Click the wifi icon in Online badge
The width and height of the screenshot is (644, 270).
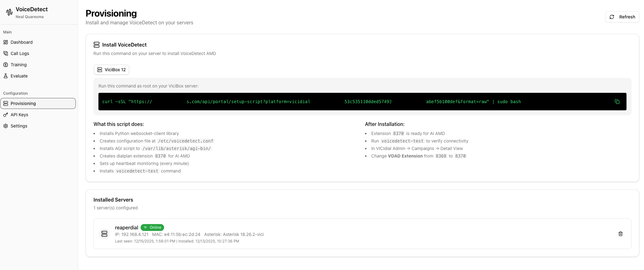coord(145,227)
